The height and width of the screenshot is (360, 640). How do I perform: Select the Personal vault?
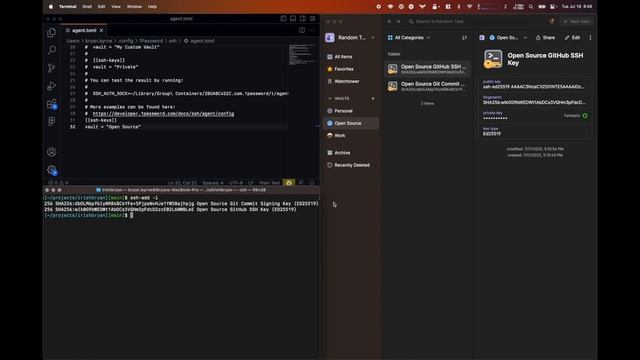pos(351,111)
